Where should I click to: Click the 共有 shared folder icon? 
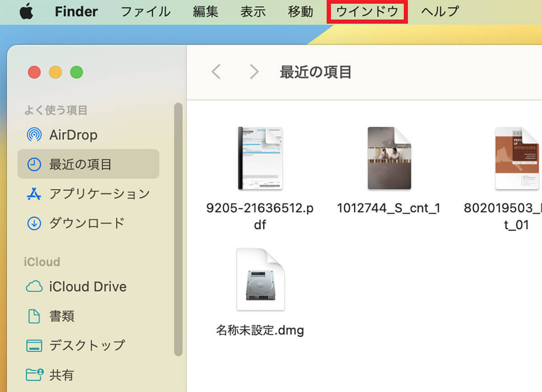click(34, 375)
